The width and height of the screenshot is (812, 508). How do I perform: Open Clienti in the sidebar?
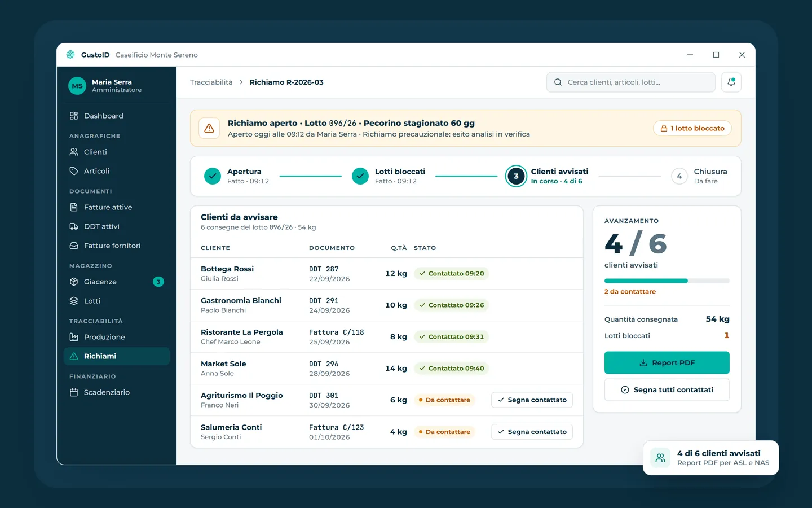point(117,152)
